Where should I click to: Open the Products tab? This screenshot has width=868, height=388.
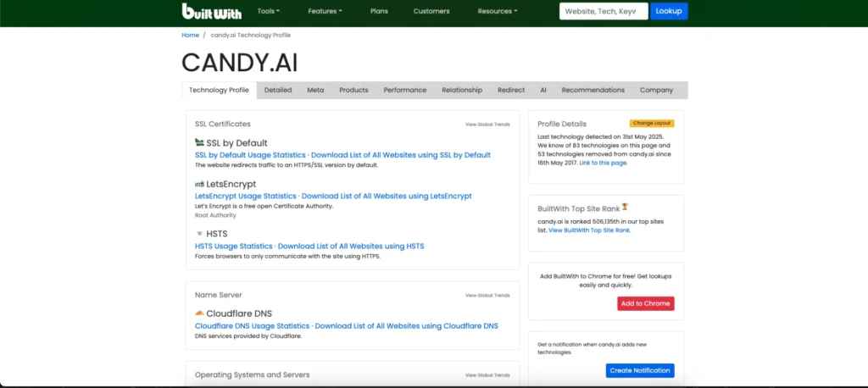353,90
